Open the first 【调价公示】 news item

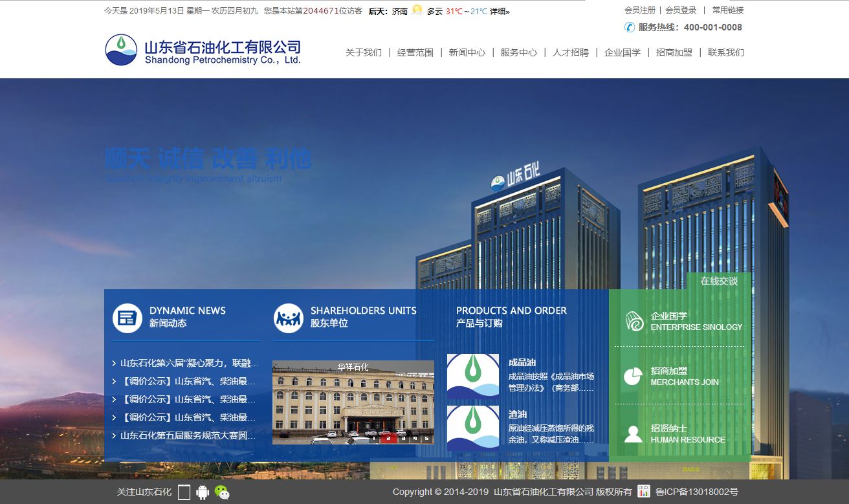click(x=188, y=381)
